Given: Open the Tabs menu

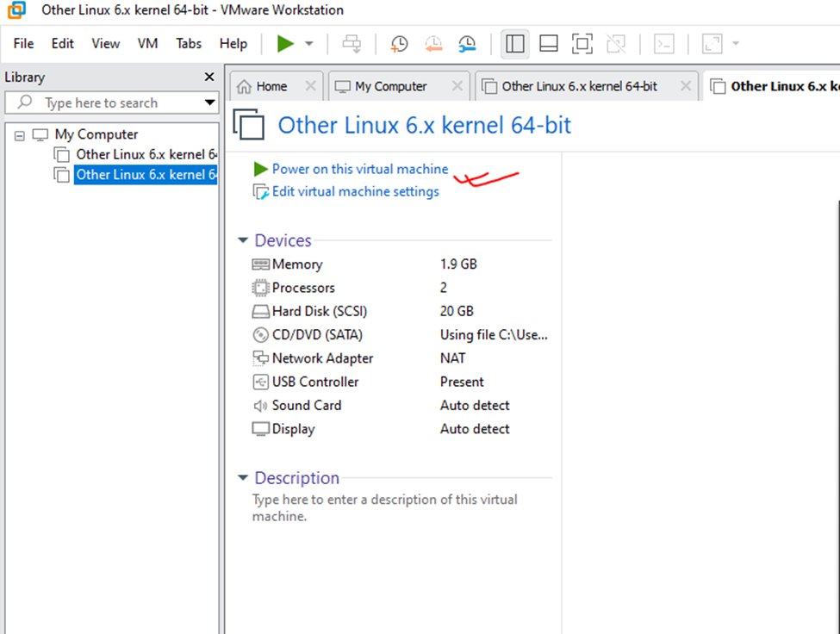Looking at the screenshot, I should [x=189, y=43].
